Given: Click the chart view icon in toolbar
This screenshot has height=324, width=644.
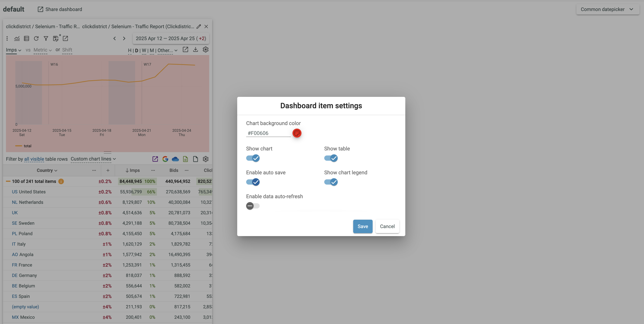Looking at the screenshot, I should point(17,38).
